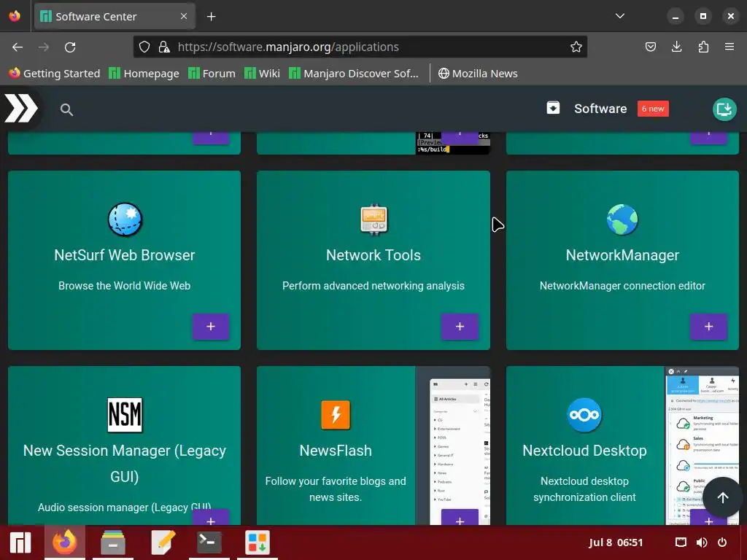Click 'NetworkManager connection editor' description
The width and height of the screenshot is (747, 560).
pos(622,286)
